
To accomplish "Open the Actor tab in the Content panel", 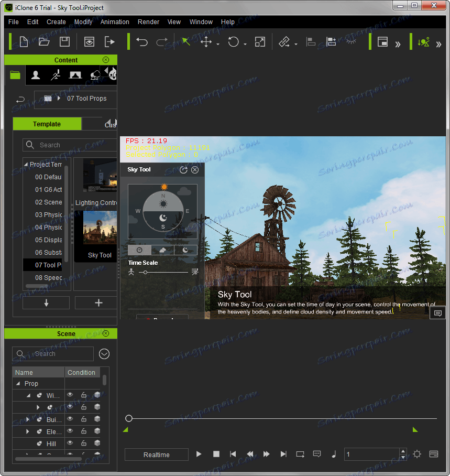I will pyautogui.click(x=36, y=75).
